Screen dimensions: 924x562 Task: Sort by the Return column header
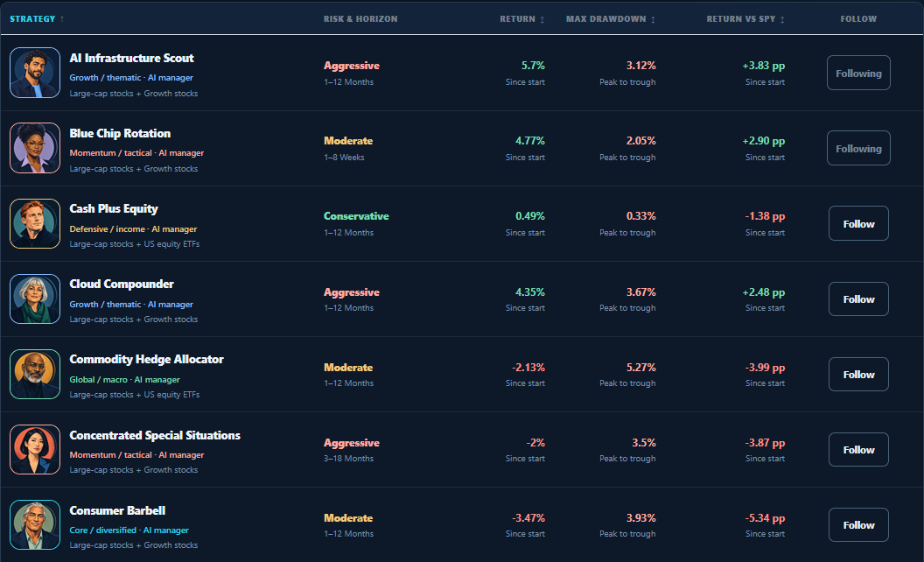pos(522,19)
